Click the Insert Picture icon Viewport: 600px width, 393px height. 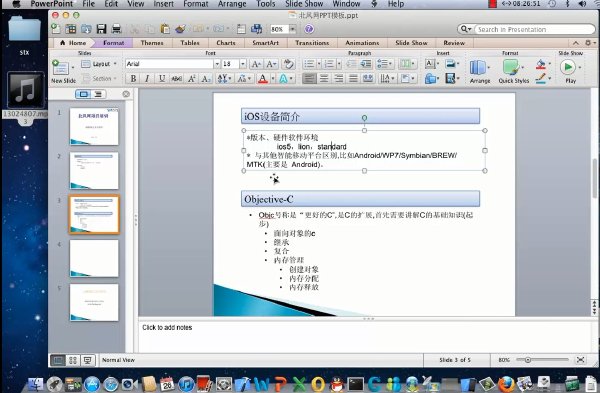450,64
